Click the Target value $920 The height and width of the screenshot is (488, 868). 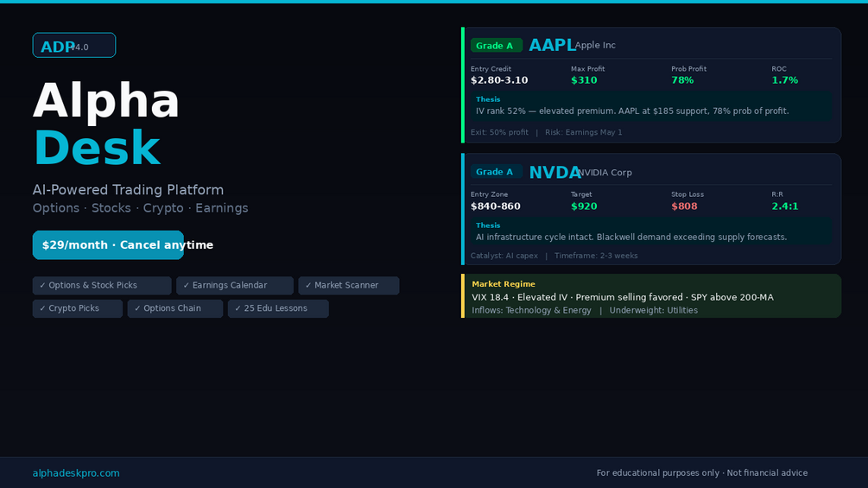coord(584,206)
